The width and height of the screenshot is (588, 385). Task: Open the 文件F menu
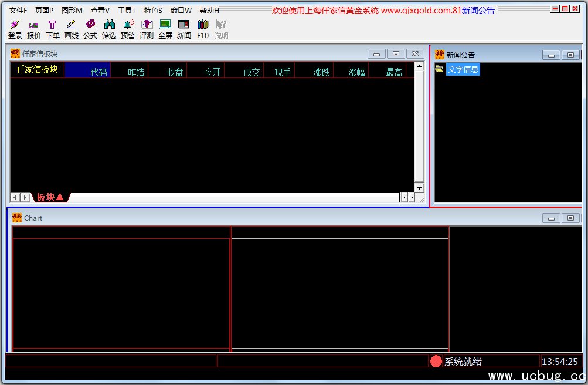(x=18, y=10)
